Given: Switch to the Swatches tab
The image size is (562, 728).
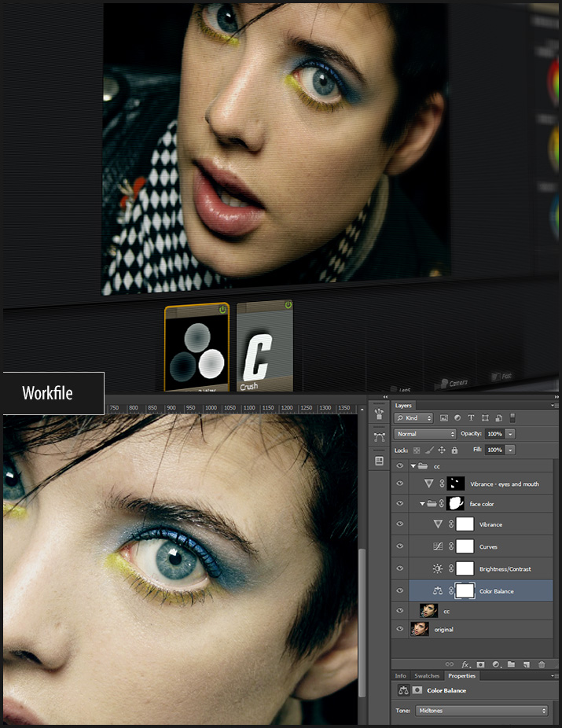Looking at the screenshot, I should (x=427, y=676).
